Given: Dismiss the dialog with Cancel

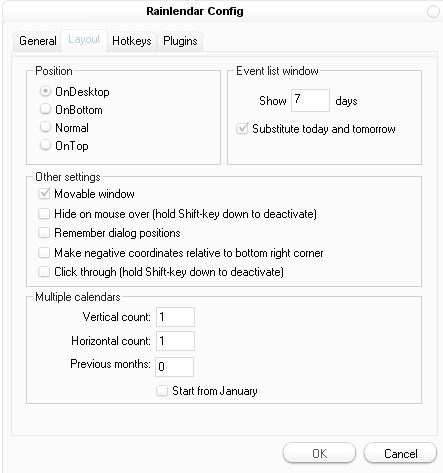Looking at the screenshot, I should coord(400,453).
